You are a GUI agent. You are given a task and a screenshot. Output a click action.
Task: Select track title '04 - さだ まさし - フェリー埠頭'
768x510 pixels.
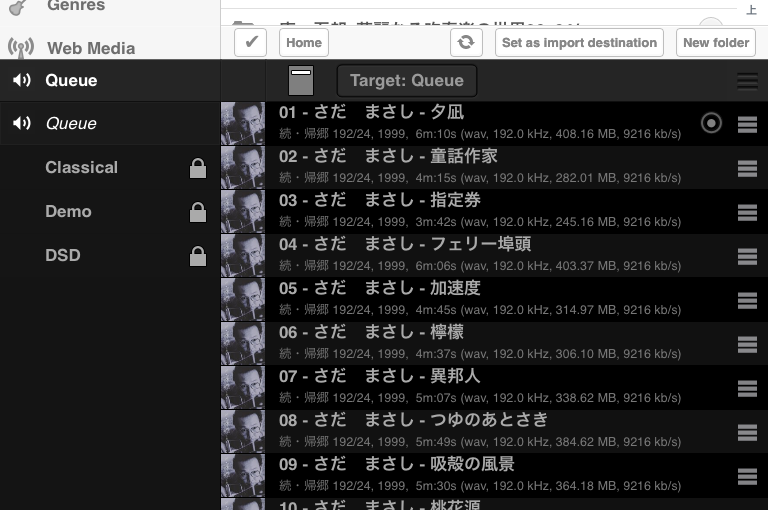click(405, 244)
